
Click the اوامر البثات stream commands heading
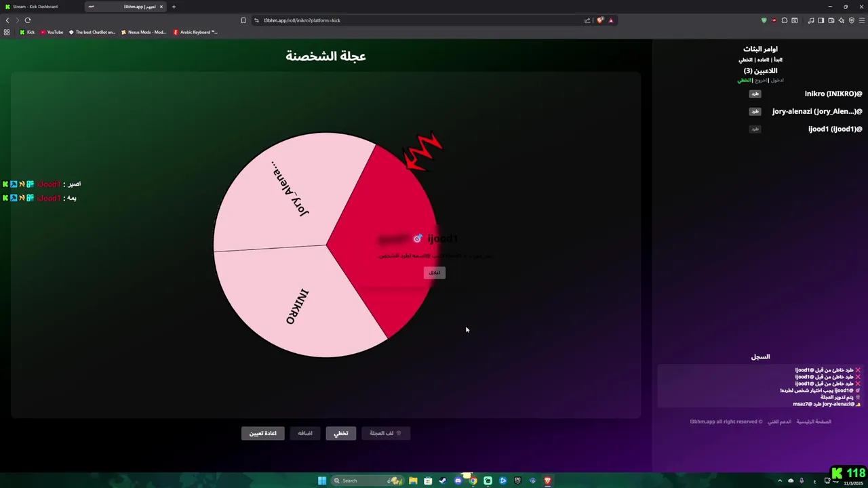(760, 49)
